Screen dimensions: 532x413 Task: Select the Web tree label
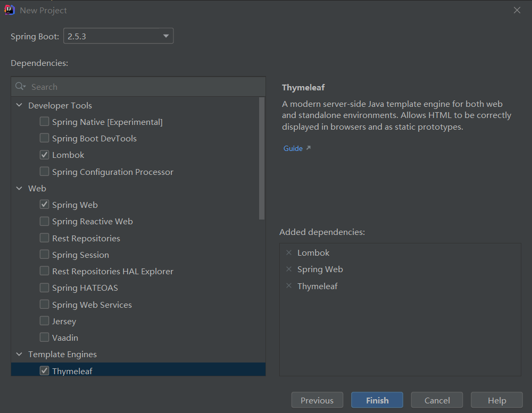tap(37, 189)
